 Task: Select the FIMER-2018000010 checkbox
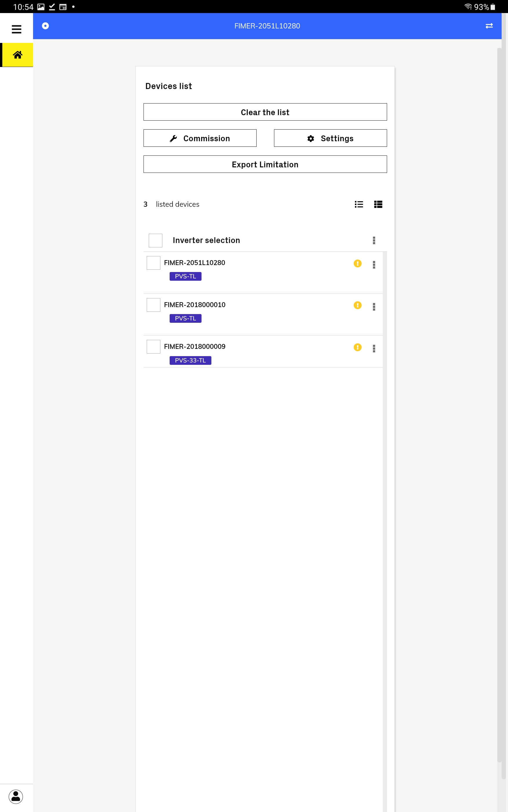coord(154,305)
